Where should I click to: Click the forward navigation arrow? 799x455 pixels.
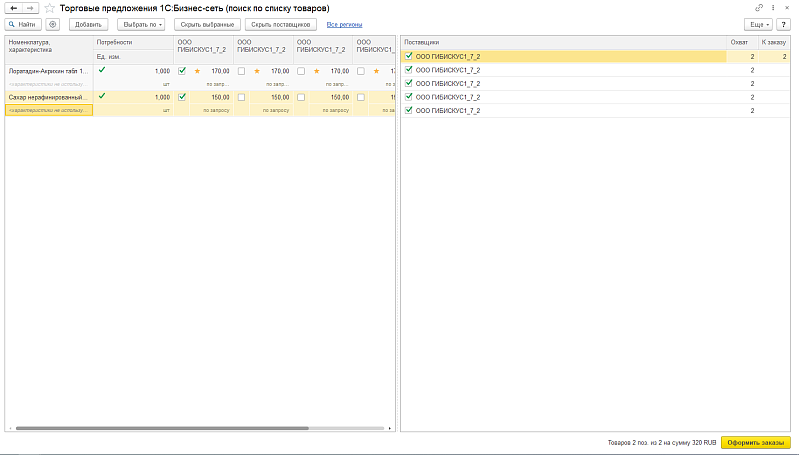[30, 8]
